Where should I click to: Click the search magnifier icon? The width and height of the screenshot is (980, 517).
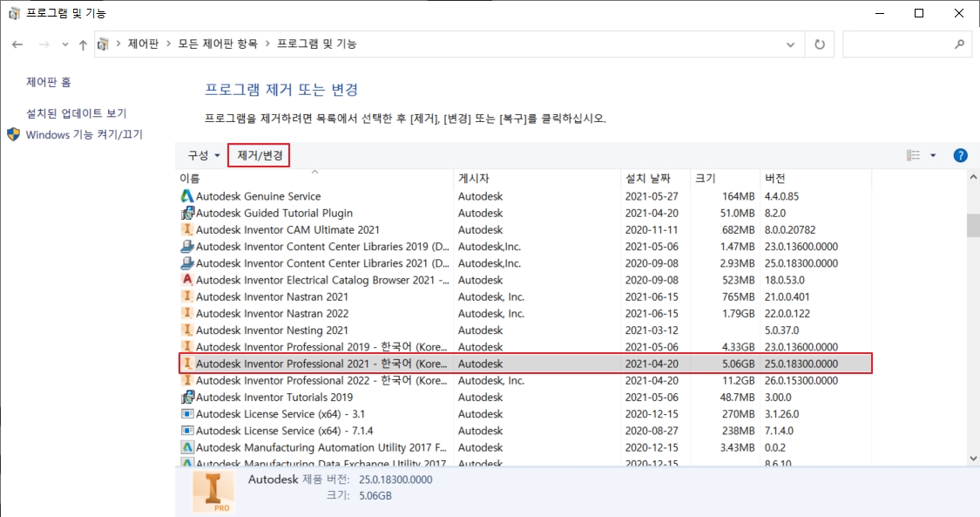959,44
